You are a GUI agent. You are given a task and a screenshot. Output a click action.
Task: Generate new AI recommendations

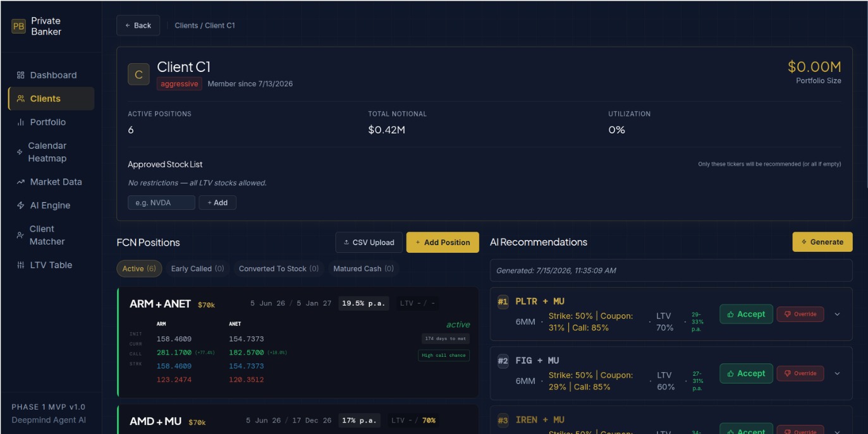pos(822,242)
